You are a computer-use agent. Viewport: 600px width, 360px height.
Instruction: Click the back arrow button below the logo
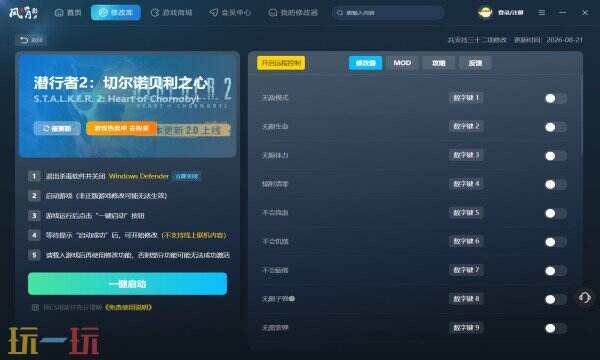[x=31, y=40]
